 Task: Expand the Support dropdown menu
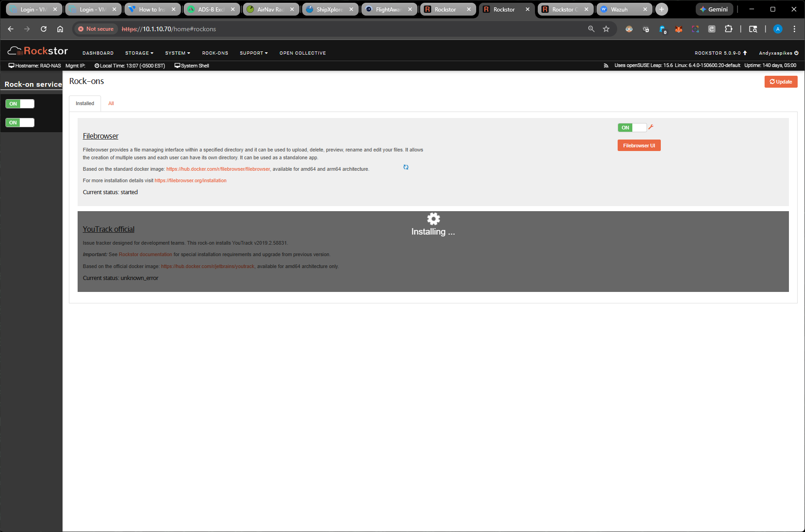[x=253, y=53]
